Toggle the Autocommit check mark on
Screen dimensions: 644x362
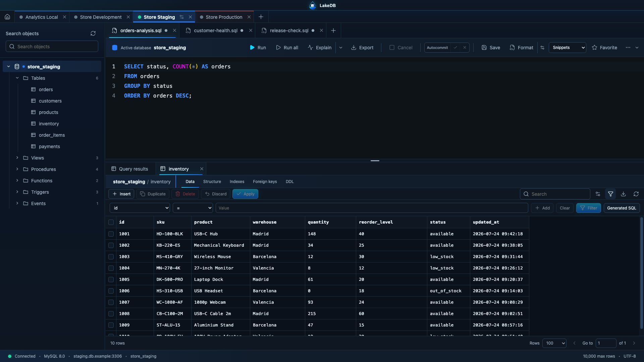[455, 48]
